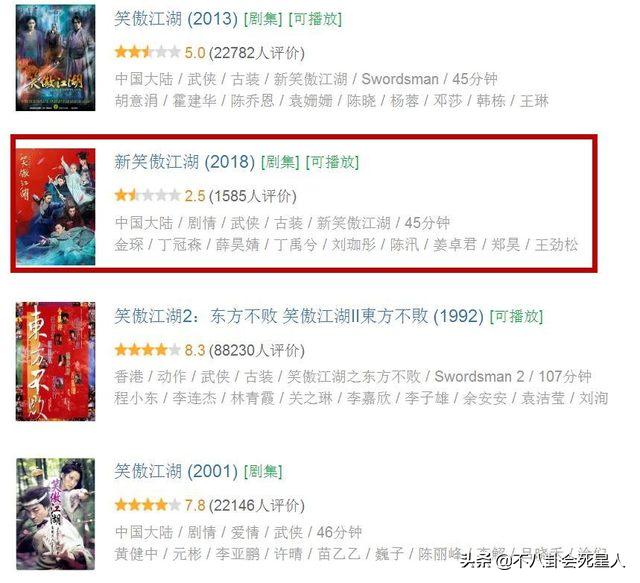Open 笑傲江湖2：东方不败 (1992) title link

299,316
